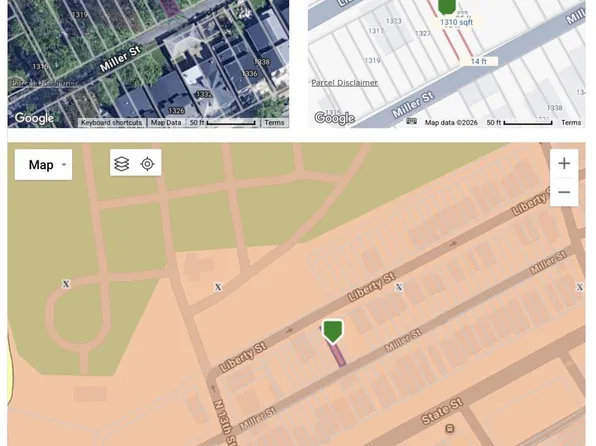Viewport: 596px width, 446px height.
Task: Click Google logo on parcel map
Action: pyautogui.click(x=334, y=118)
